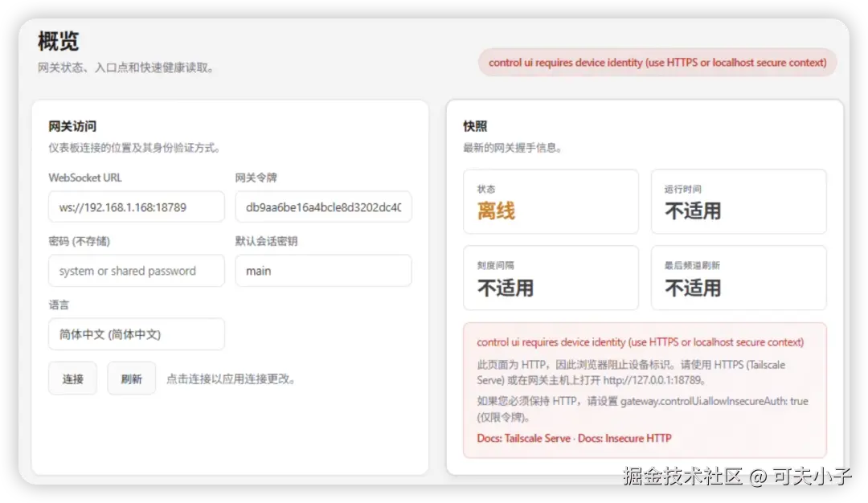Click the 网关访问 section title
Image resolution: width=868 pixels, height=503 pixels.
[72, 126]
